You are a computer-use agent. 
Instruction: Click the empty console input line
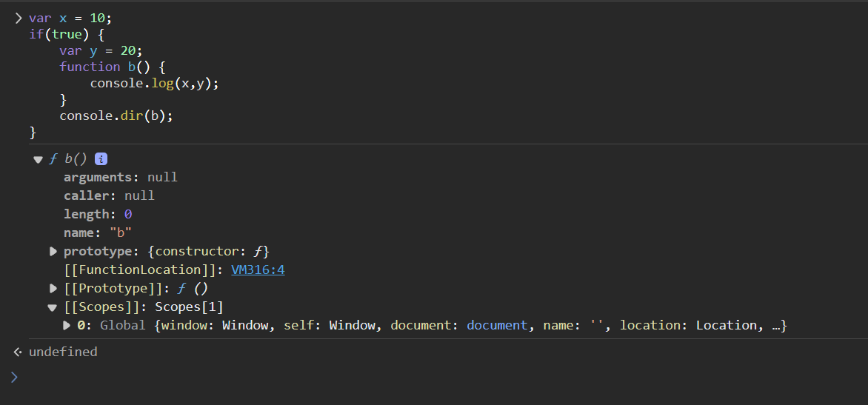tap(370, 378)
